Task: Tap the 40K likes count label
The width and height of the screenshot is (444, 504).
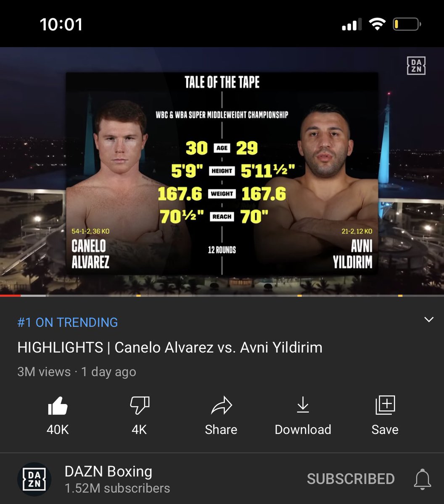Action: coord(58,429)
